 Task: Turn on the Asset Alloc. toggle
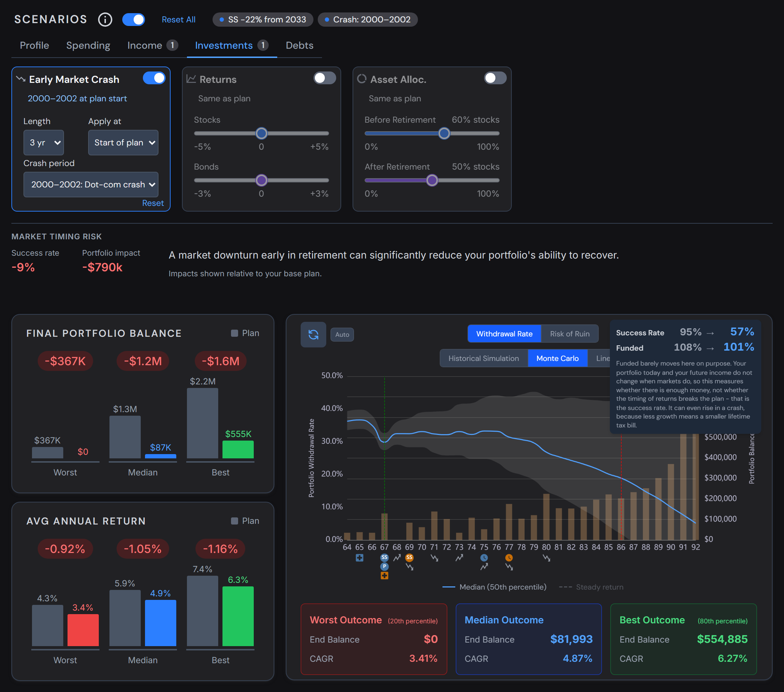495,78
